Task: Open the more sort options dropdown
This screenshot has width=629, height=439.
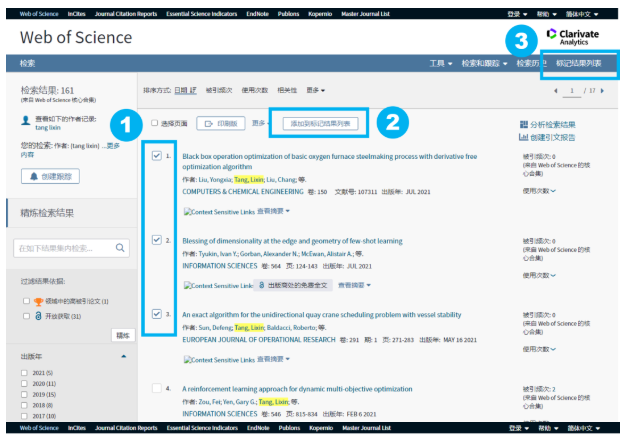Action: click(316, 90)
